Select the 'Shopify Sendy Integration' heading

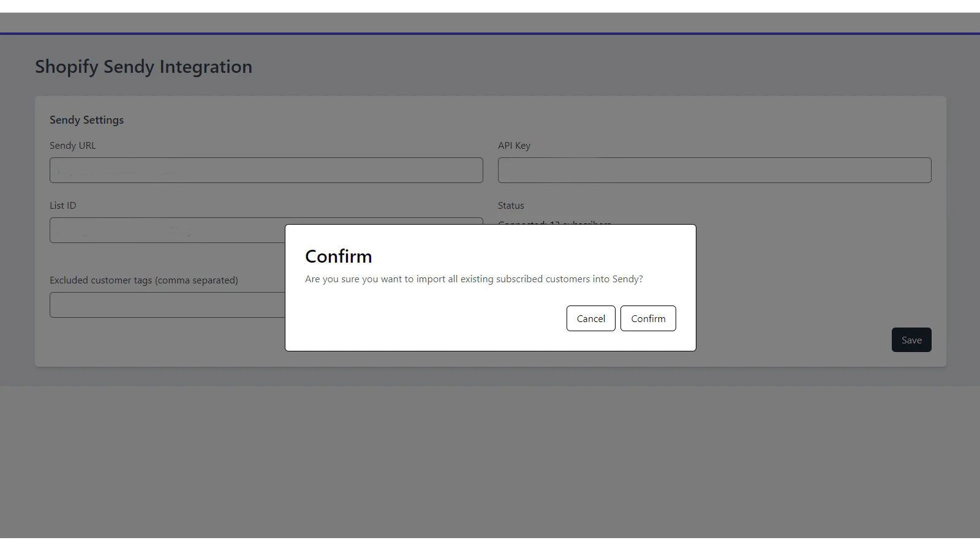pos(143,66)
